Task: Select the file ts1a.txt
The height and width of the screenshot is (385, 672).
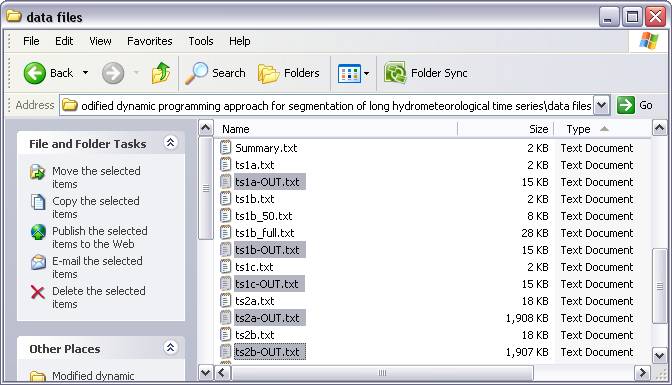Action: [255, 165]
